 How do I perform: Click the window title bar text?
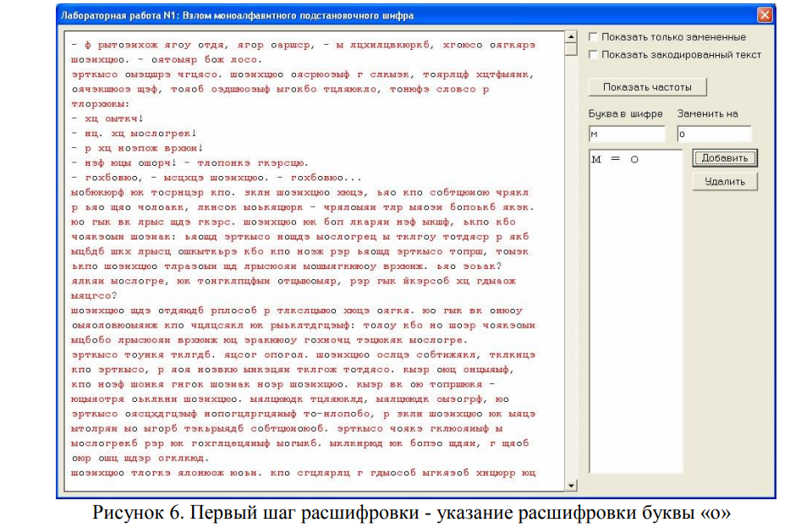click(x=237, y=15)
